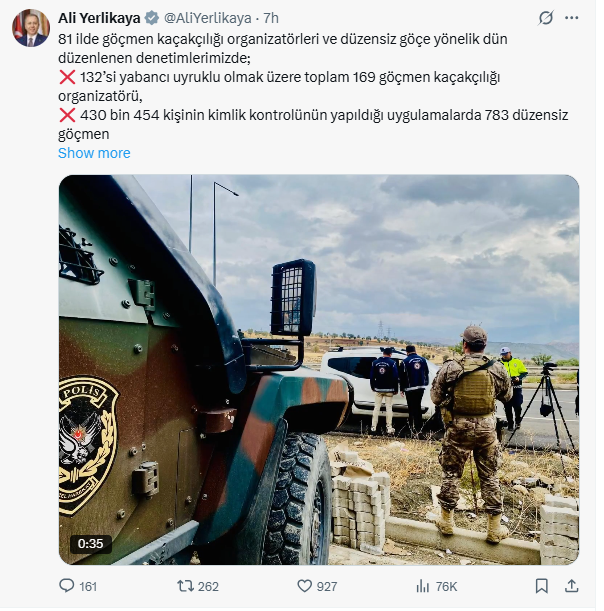Like the post with the heart icon
The height and width of the screenshot is (611, 604).
tap(304, 586)
